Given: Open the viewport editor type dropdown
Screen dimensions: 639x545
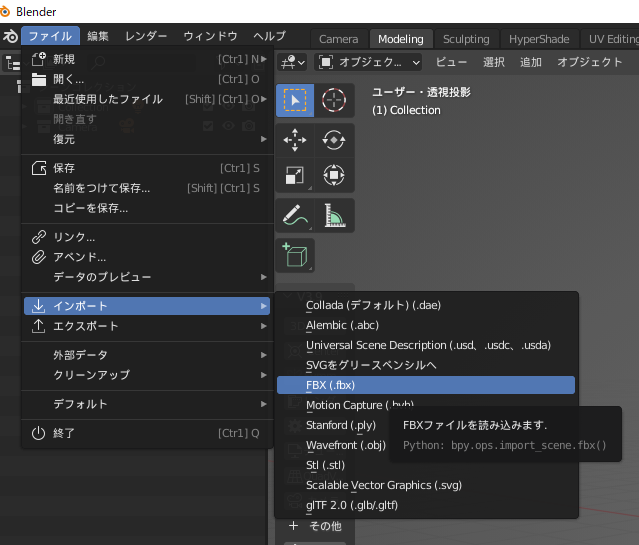Looking at the screenshot, I should click(x=293, y=62).
